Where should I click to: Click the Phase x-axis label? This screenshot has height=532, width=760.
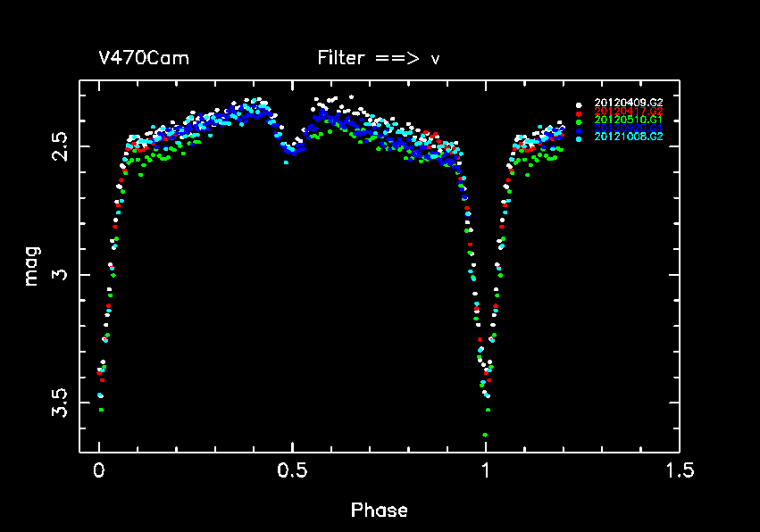click(380, 511)
